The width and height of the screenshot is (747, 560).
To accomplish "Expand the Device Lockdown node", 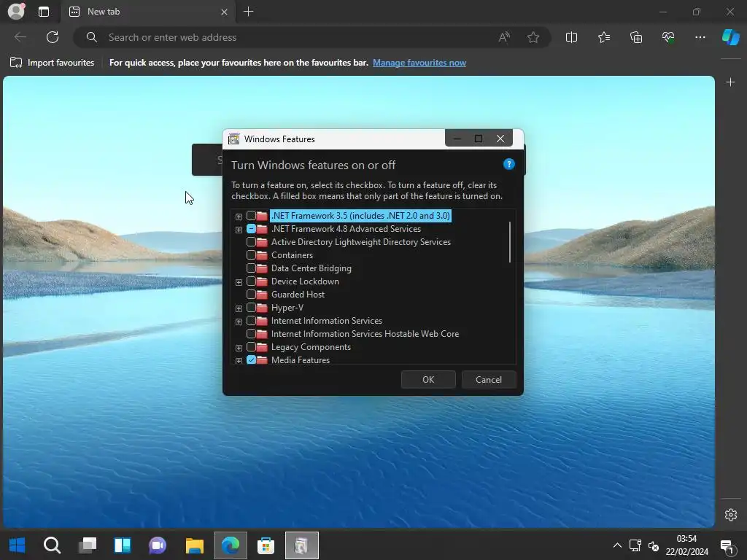I will (x=239, y=282).
